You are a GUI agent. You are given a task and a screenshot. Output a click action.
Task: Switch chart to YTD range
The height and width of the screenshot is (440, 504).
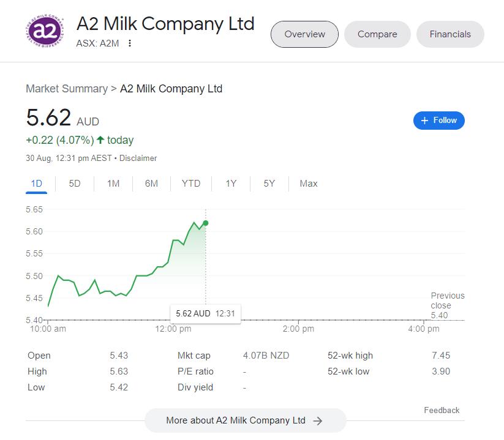click(191, 184)
